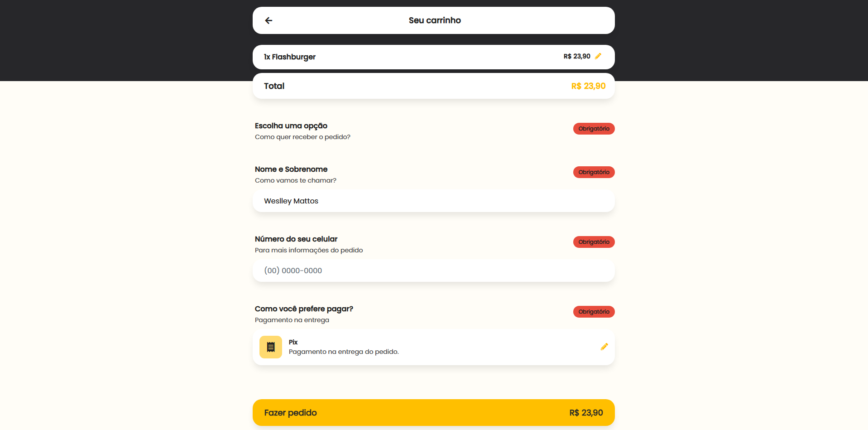Select the 1x Flashburger cart item
This screenshot has width=868, height=430.
290,57
